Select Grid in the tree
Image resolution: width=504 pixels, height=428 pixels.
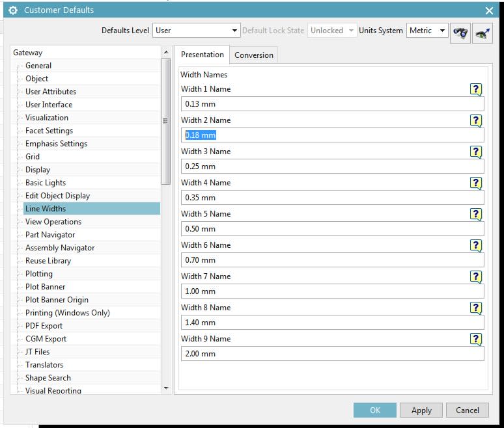point(33,157)
